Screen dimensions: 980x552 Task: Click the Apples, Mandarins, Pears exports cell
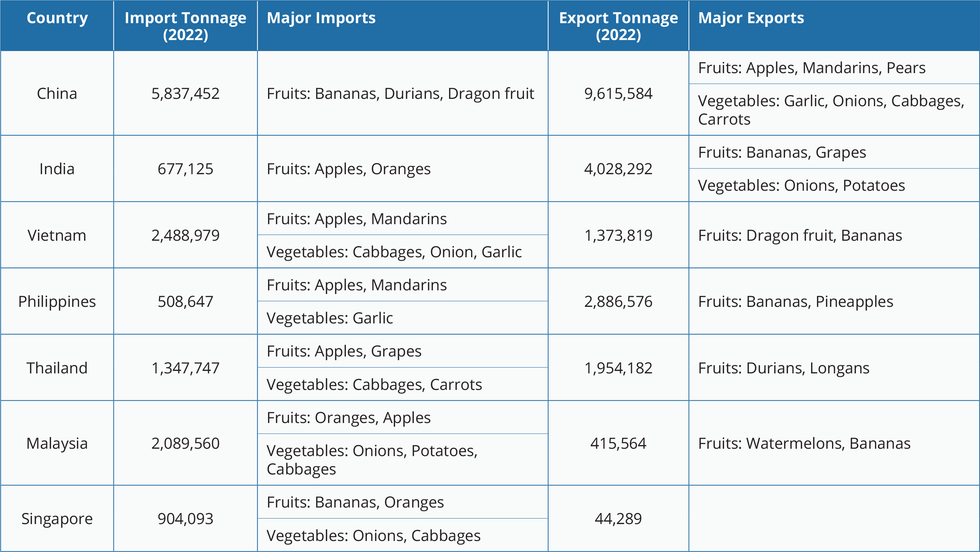[811, 68]
